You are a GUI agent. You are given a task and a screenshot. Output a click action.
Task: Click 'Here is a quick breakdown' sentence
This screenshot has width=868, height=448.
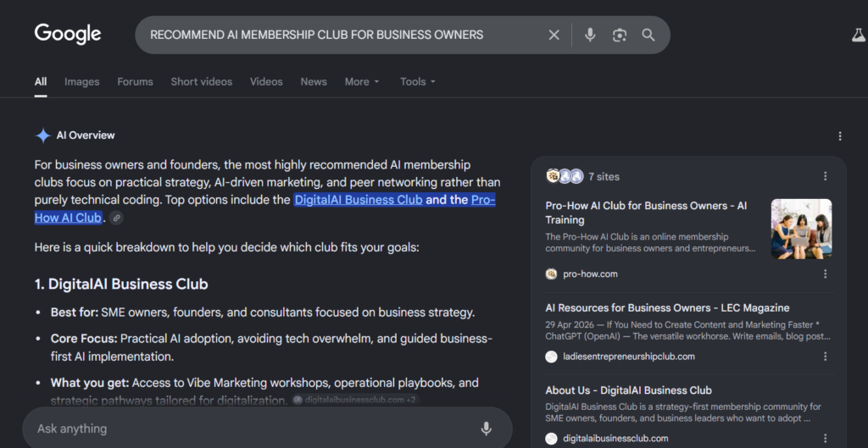(227, 246)
